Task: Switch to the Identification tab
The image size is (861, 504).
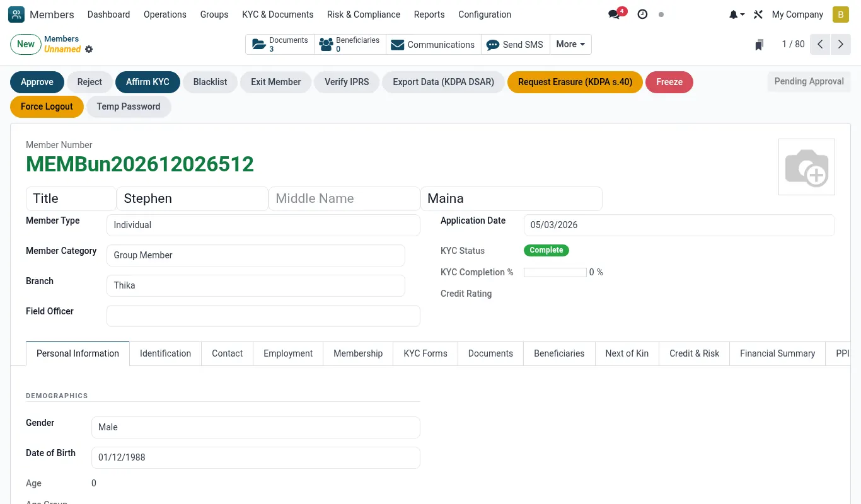Action: point(165,353)
